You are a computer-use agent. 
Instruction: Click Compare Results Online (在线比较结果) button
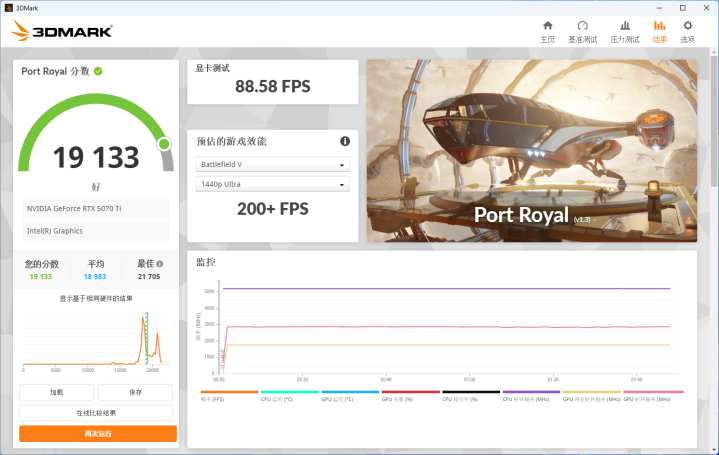point(98,412)
